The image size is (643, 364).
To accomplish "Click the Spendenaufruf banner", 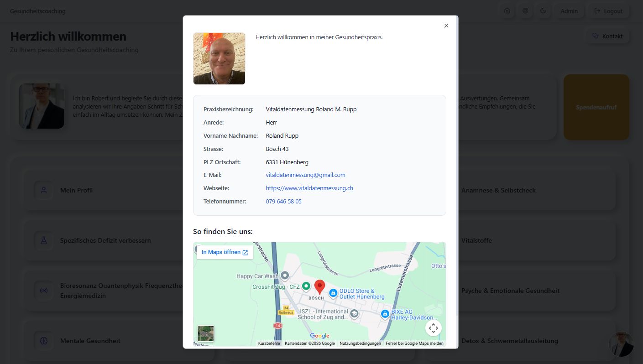I will [x=596, y=107].
